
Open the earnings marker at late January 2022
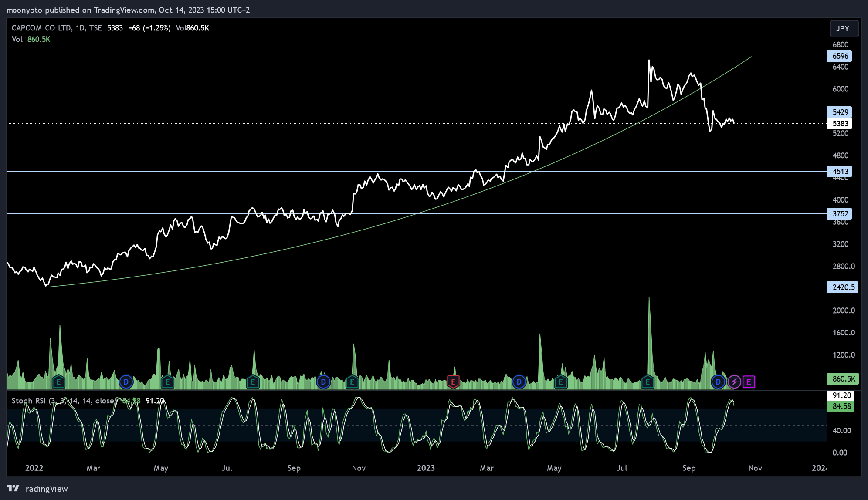click(x=58, y=382)
